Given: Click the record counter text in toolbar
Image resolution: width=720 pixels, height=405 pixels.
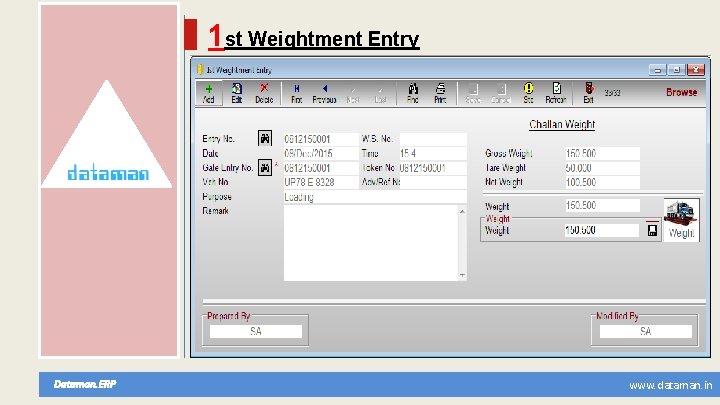Looking at the screenshot, I should pos(613,93).
